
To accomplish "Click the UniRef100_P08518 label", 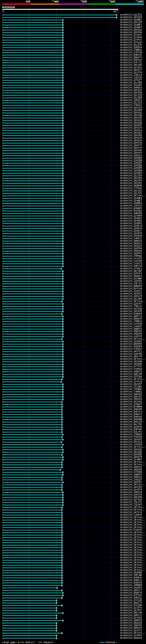I will (131, 369).
